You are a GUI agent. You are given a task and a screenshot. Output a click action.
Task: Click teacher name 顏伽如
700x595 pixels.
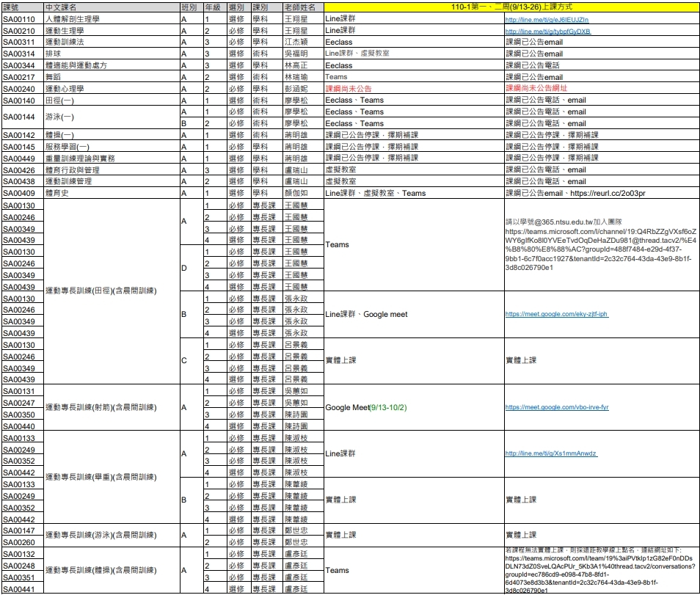click(296, 193)
